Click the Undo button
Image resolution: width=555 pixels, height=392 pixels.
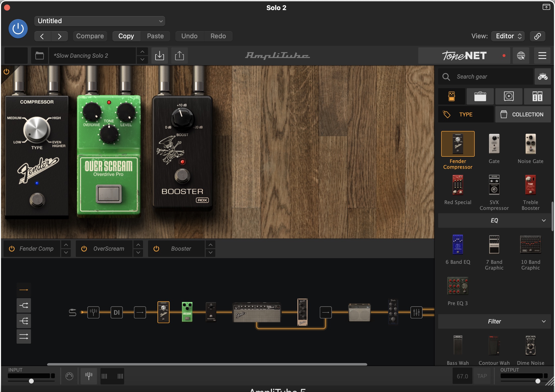tap(189, 36)
